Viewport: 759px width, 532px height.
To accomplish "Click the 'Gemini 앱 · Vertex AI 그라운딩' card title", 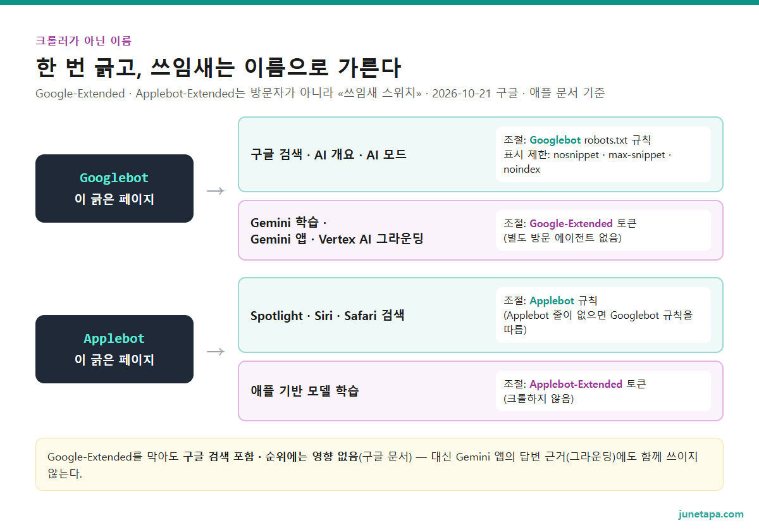I will point(337,238).
